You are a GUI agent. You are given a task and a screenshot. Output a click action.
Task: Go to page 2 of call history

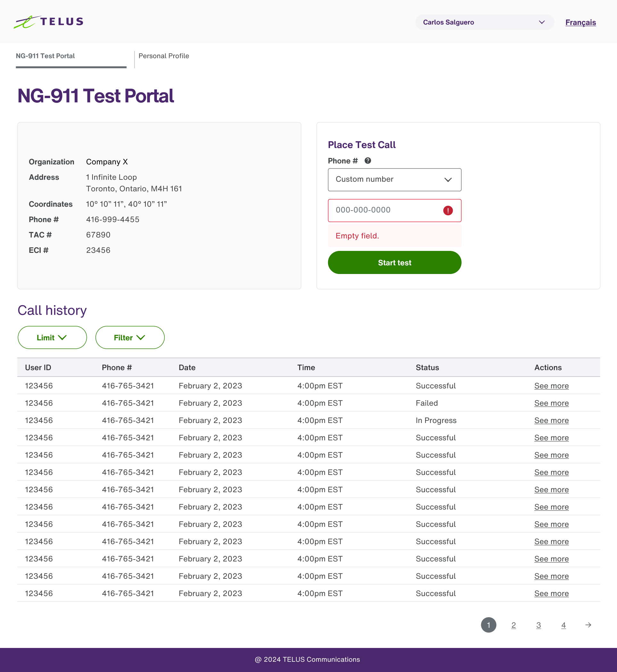pos(514,625)
